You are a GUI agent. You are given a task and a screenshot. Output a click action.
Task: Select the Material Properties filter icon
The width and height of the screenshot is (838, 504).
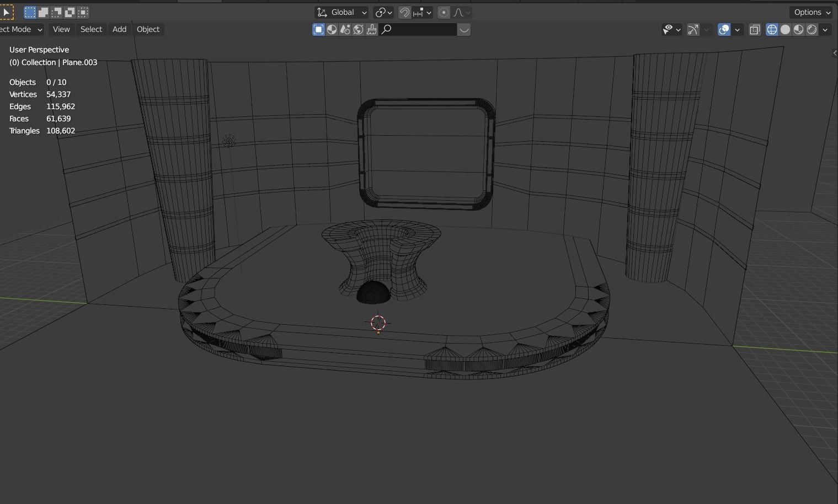tap(332, 30)
